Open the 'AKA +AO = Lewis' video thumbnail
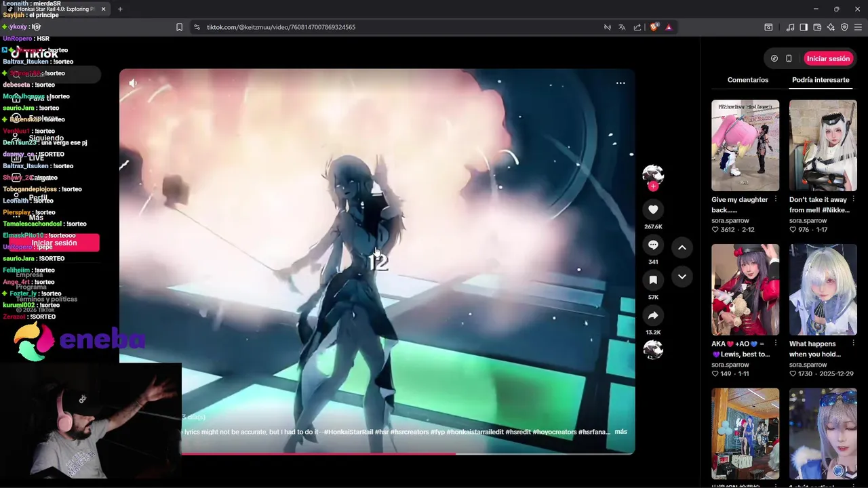The image size is (868, 488). (745, 289)
